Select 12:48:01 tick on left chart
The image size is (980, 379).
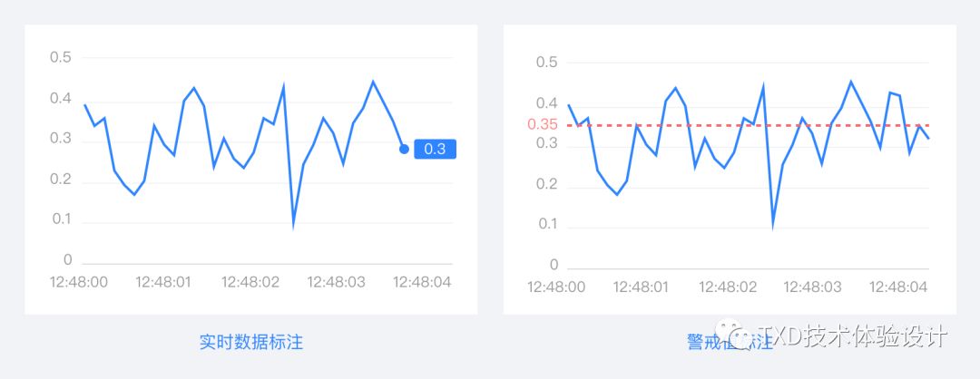[163, 282]
